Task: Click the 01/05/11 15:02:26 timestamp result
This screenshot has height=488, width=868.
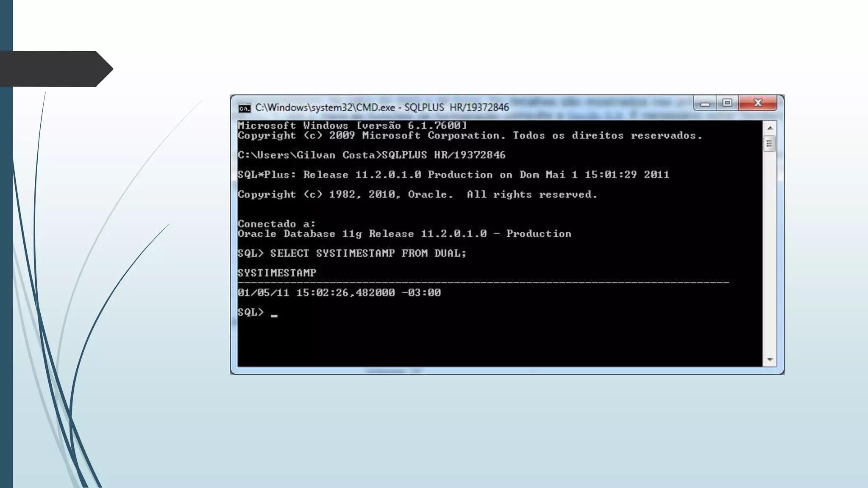Action: (x=339, y=293)
